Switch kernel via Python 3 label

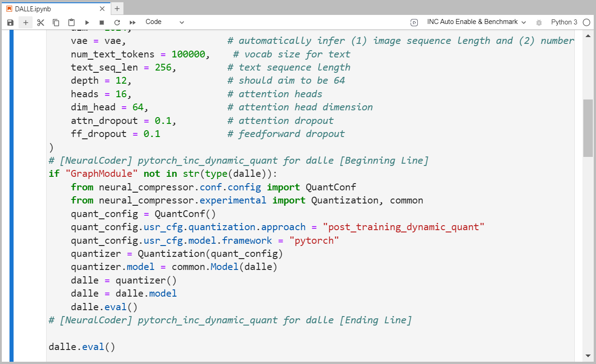[564, 22]
